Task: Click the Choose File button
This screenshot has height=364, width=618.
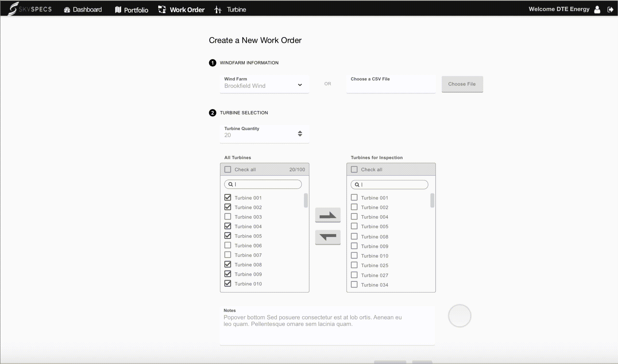Action: click(462, 84)
